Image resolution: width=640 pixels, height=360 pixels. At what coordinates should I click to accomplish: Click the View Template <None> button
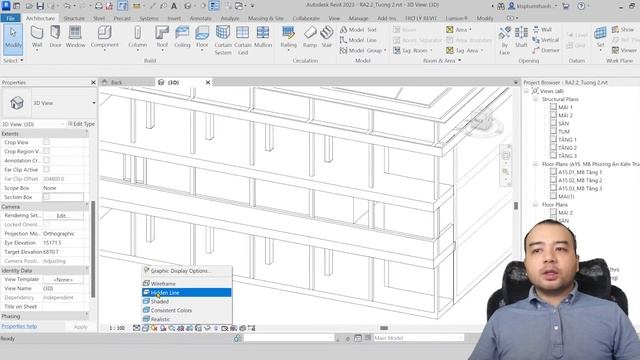tap(63, 280)
